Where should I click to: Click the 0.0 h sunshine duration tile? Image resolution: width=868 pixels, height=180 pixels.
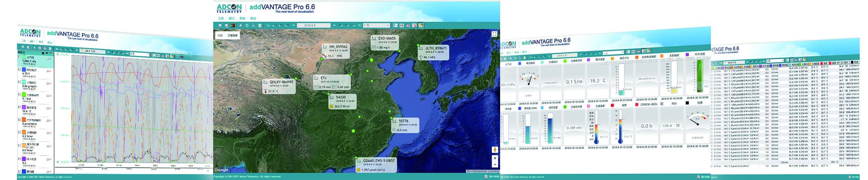point(646,126)
